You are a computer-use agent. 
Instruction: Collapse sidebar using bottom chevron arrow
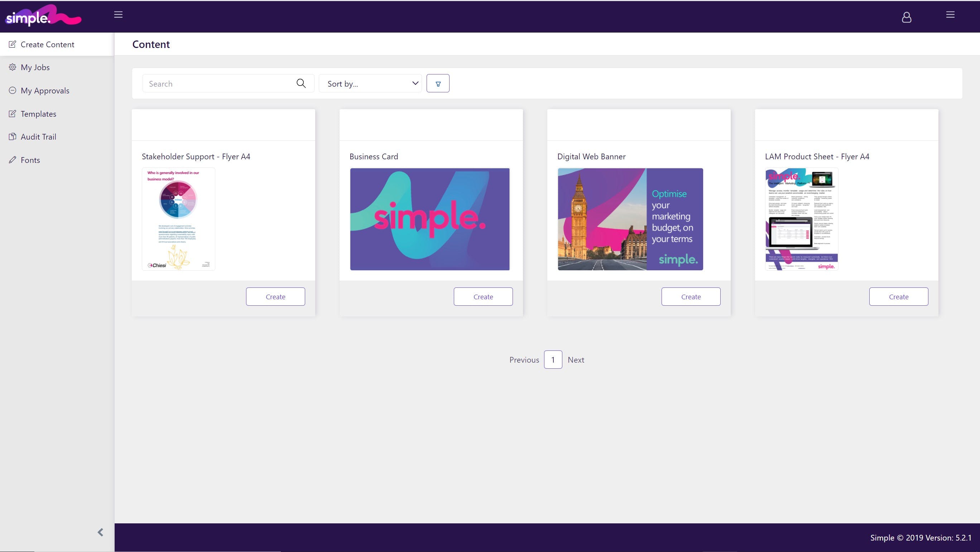coord(100,532)
